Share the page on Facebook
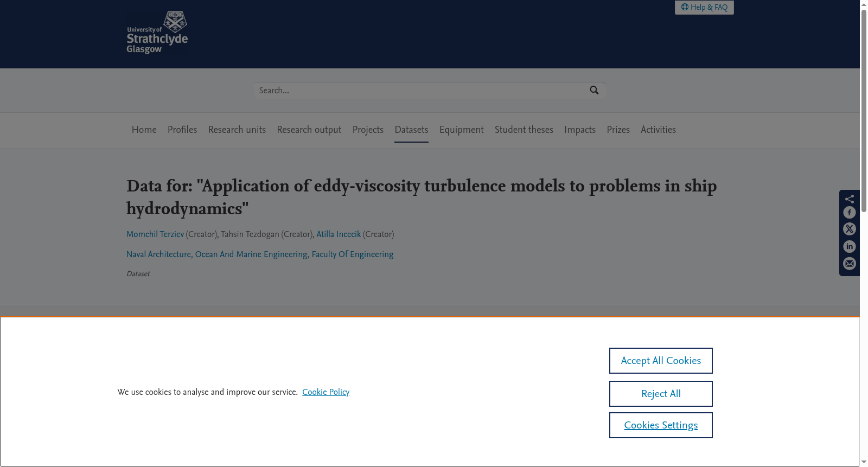This screenshot has height=467, width=868. [850, 213]
